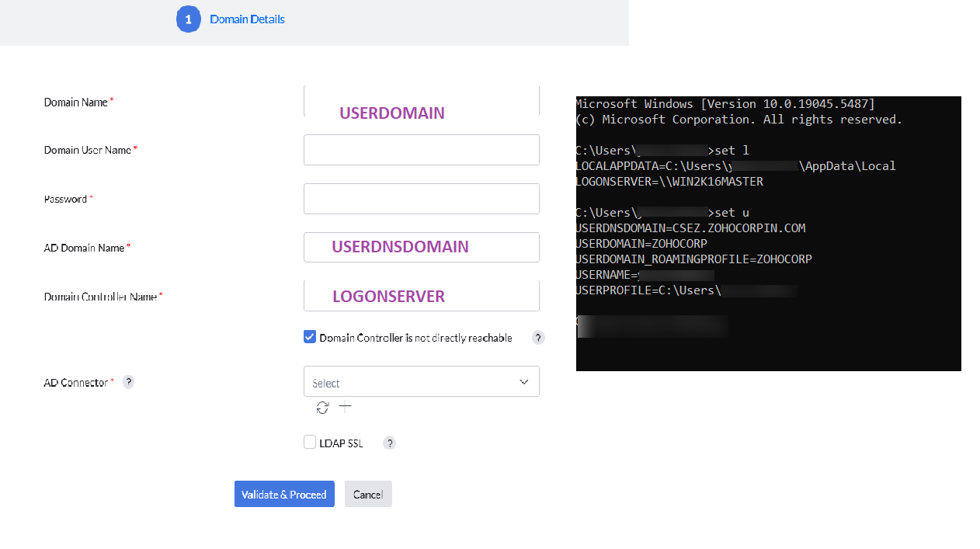Select the Domain Details tab
The height and width of the screenshot is (549, 980).
(247, 19)
